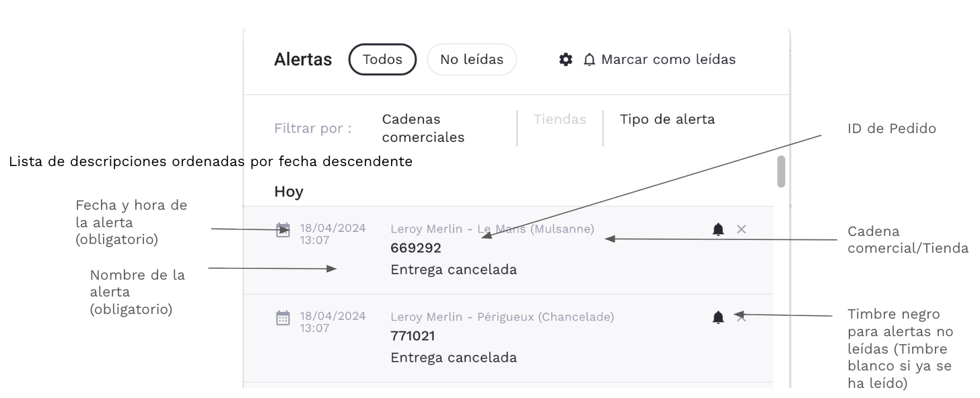Click Entrega cancelada on alert 771021

454,358
